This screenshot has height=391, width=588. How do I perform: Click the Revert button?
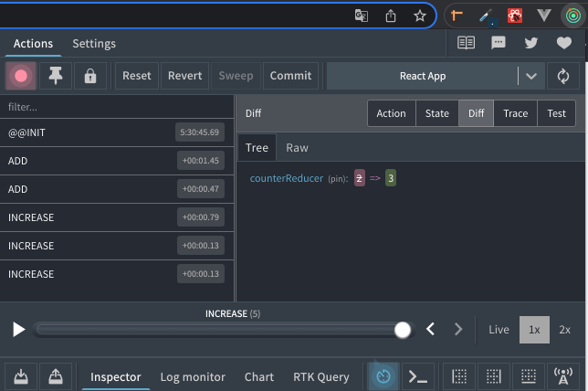click(x=184, y=76)
